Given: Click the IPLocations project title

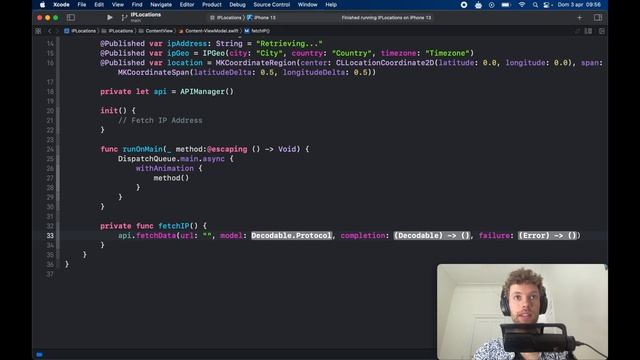Looking at the screenshot, I should [x=146, y=15].
